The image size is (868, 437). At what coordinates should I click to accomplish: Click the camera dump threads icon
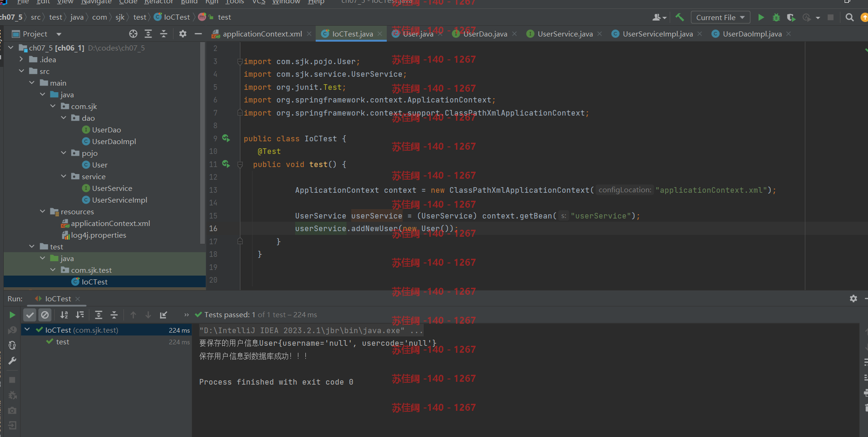[13, 410]
